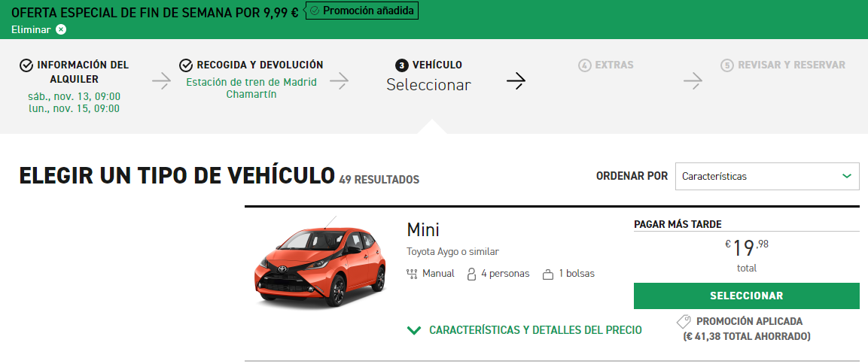The image size is (868, 364).
Task: Click the step 5 number icon
Action: pyautogui.click(x=726, y=65)
